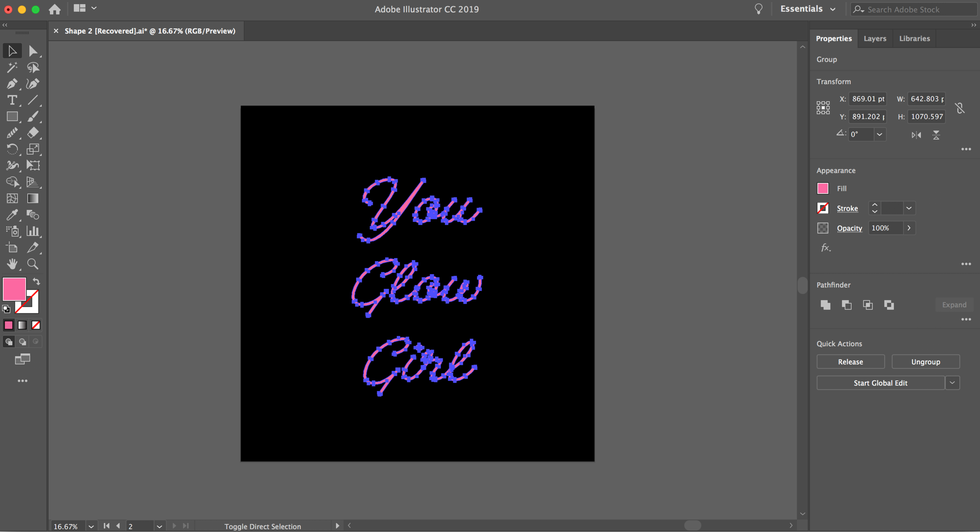980x532 pixels.
Task: Select the Shape Builder tool
Action: (12, 182)
